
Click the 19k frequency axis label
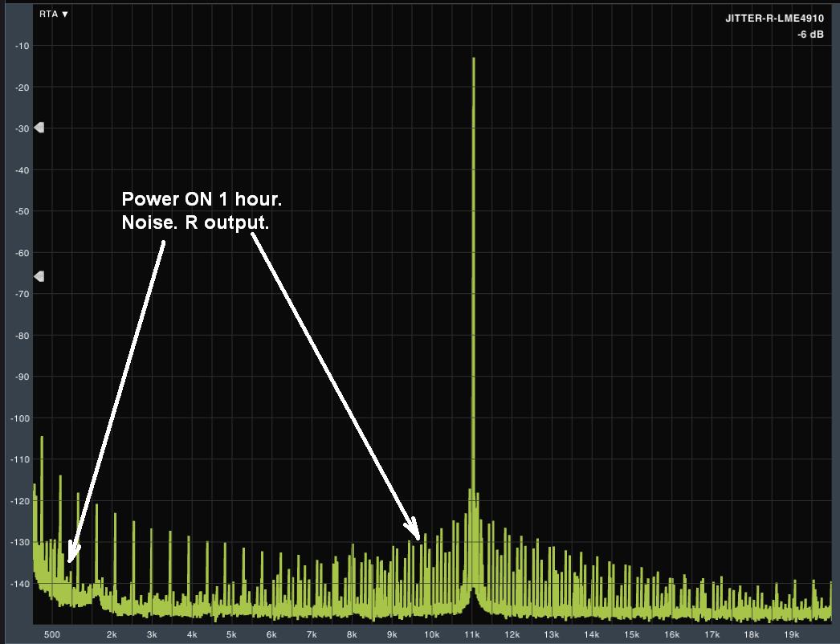(792, 635)
